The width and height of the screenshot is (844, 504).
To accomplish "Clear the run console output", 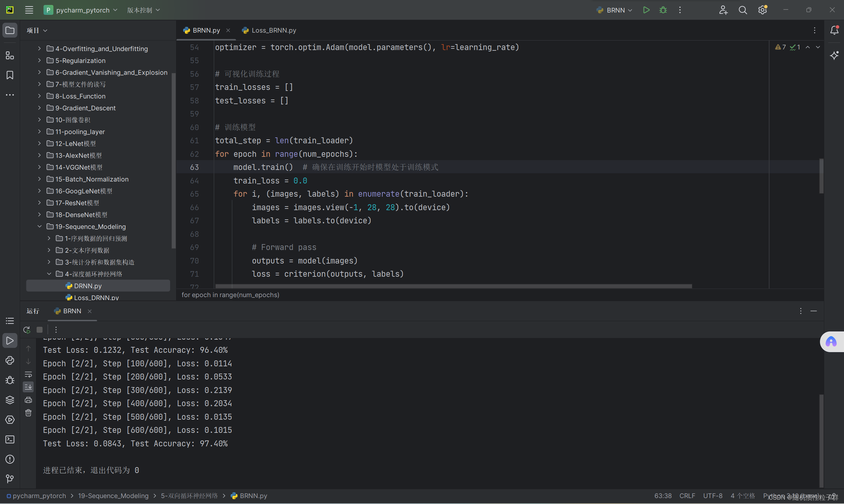I will [x=29, y=413].
